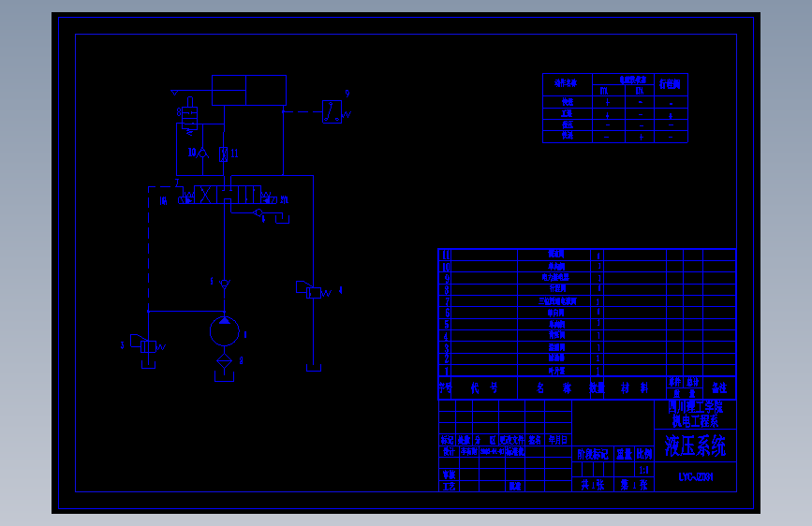The width and height of the screenshot is (812, 526).
Task: Select the stroke valve symbol labeled 8
Action: point(189,115)
